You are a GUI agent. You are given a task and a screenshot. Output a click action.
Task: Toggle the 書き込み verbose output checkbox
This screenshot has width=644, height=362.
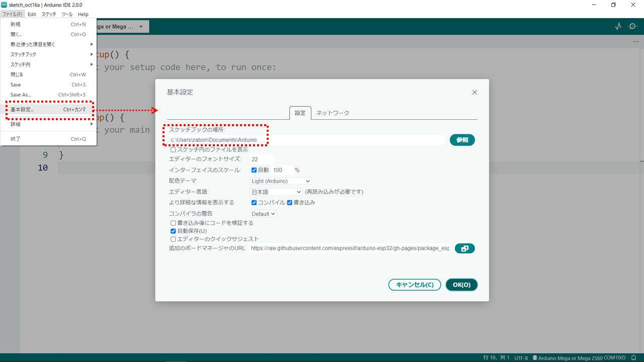pyautogui.click(x=290, y=203)
